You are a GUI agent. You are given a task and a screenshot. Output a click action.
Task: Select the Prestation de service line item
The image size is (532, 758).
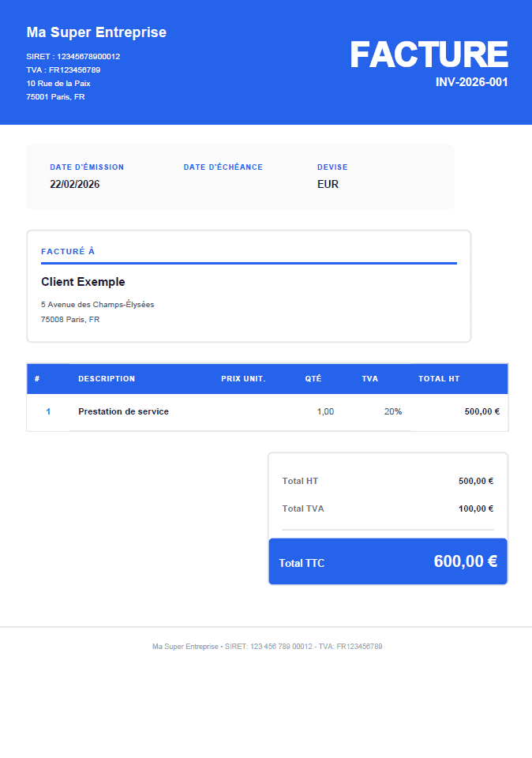click(x=123, y=411)
